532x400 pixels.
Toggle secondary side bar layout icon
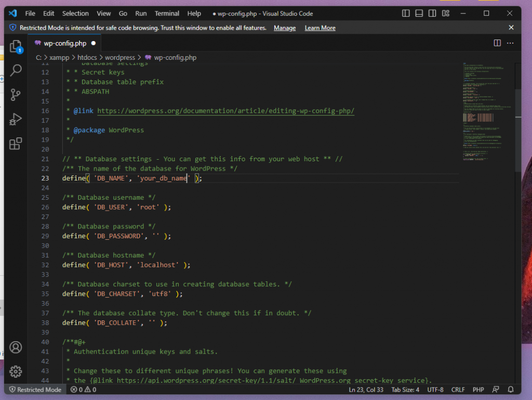(432, 13)
